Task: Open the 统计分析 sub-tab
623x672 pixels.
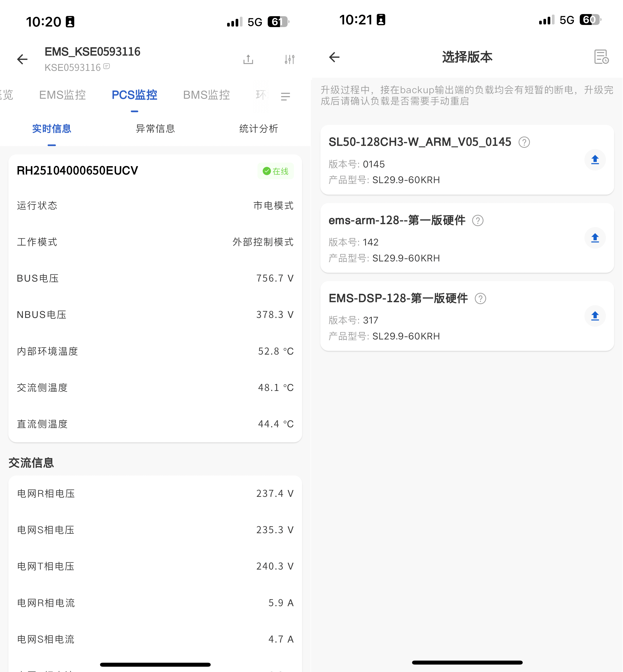Action: pos(259,128)
